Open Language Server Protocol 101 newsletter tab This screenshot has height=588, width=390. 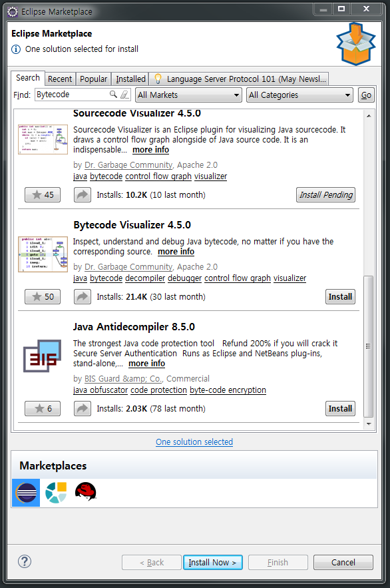click(x=239, y=79)
